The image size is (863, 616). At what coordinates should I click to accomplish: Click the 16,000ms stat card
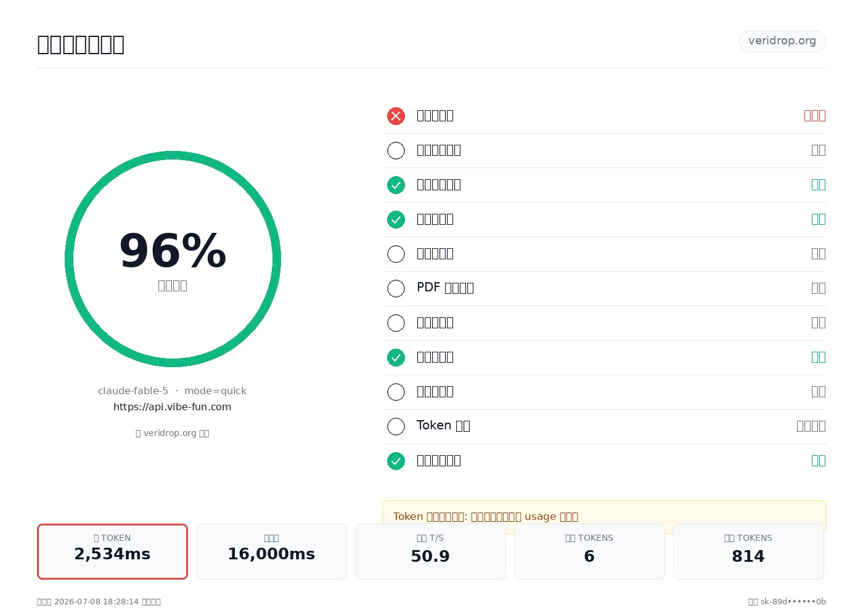click(271, 551)
